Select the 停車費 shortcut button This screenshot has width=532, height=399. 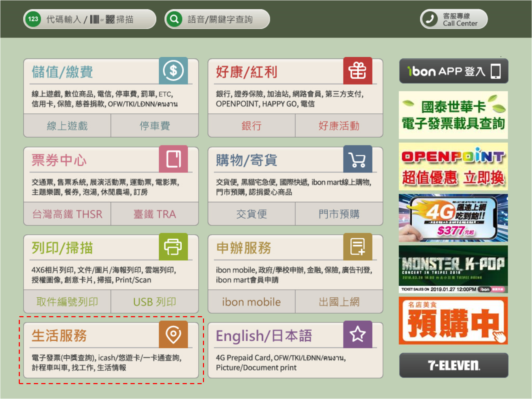(155, 126)
